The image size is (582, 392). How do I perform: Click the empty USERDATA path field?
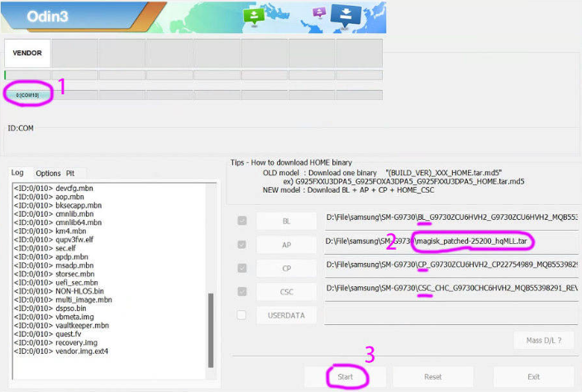(x=451, y=315)
